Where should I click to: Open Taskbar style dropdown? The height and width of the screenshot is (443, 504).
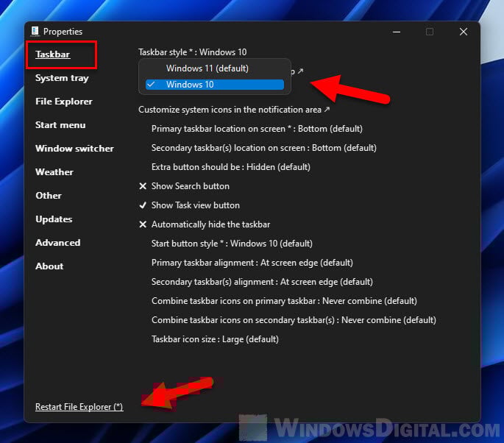193,52
